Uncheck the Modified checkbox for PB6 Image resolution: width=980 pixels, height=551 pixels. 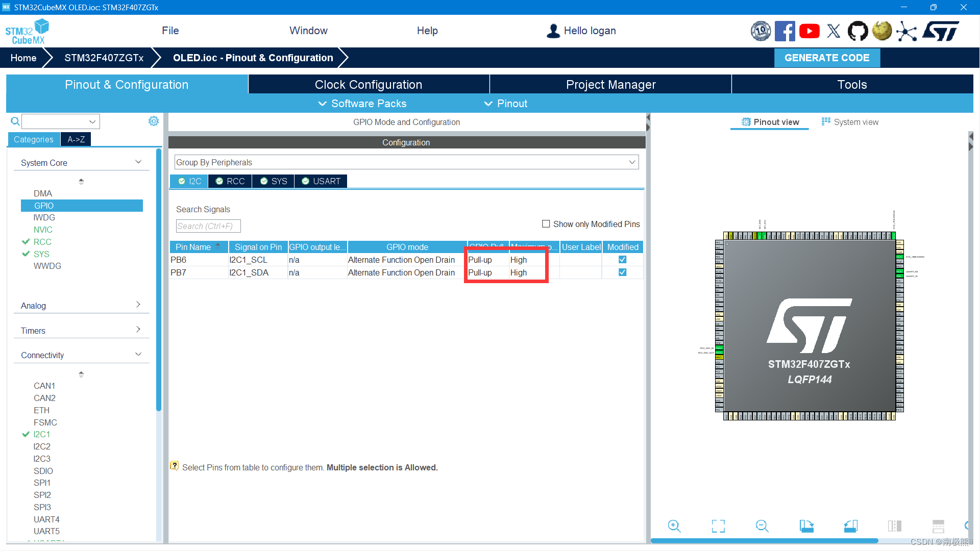622,259
